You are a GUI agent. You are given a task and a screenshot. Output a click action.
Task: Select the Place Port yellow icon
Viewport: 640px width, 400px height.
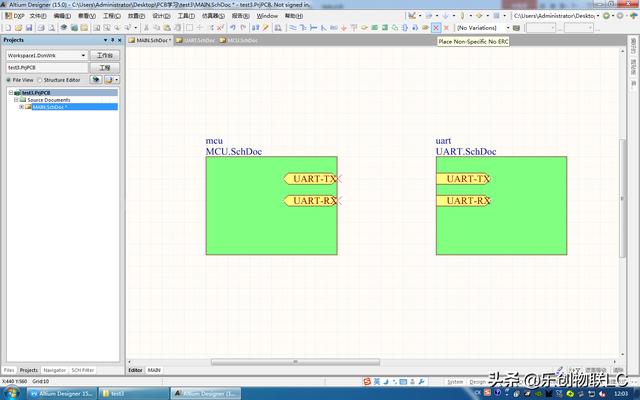(425, 28)
